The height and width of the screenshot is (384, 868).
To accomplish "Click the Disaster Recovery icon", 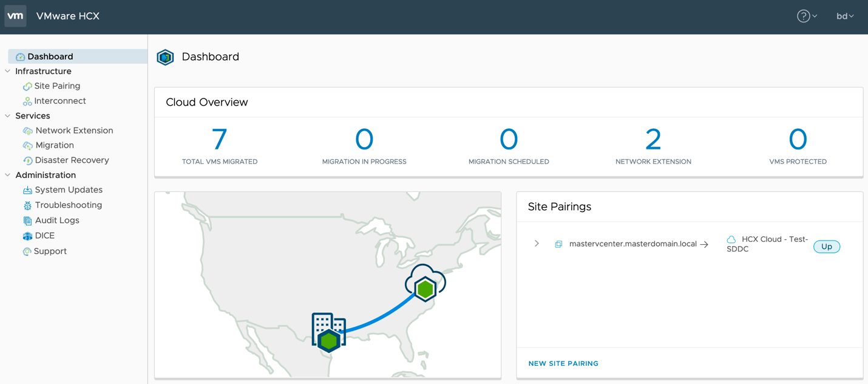I will click(x=28, y=160).
